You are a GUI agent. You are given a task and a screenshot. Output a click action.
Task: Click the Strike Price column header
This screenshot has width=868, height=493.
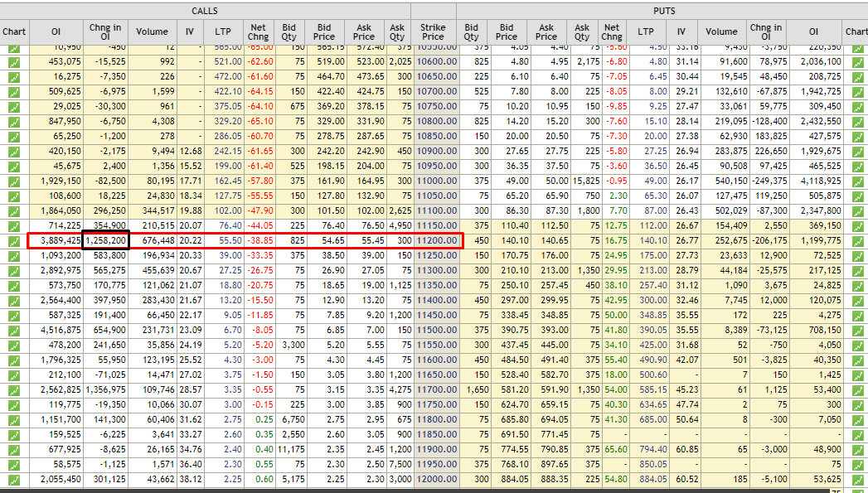pyautogui.click(x=433, y=32)
